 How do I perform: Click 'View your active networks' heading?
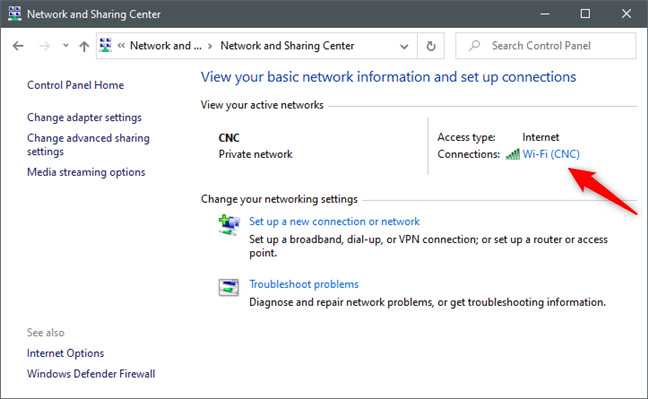coord(262,105)
